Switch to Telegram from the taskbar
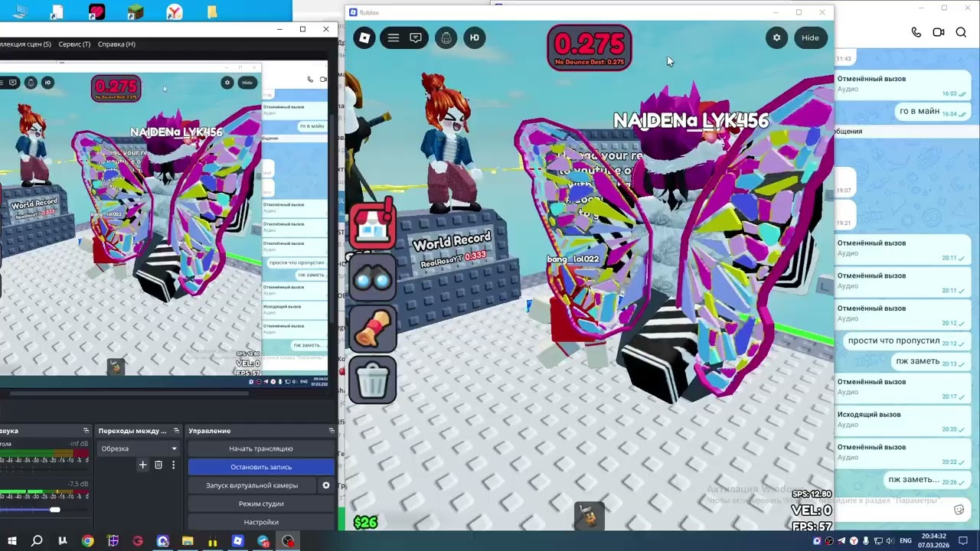Viewport: 980px width, 551px height. point(263,541)
